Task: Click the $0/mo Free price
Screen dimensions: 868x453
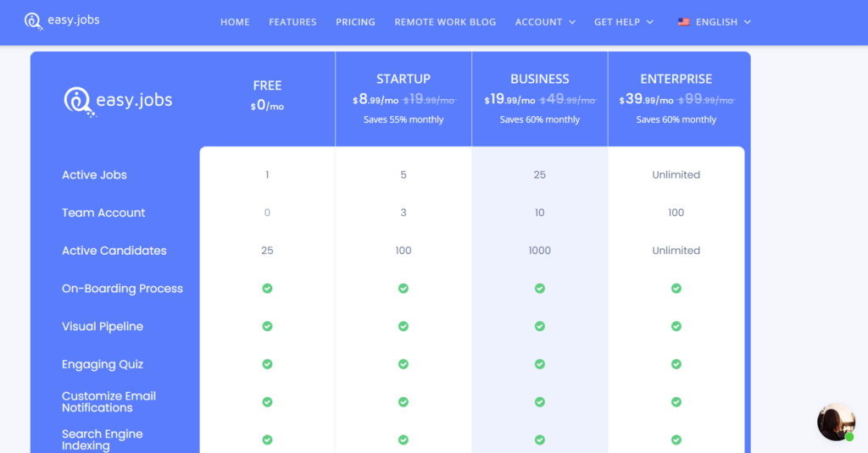Action: pos(267,106)
